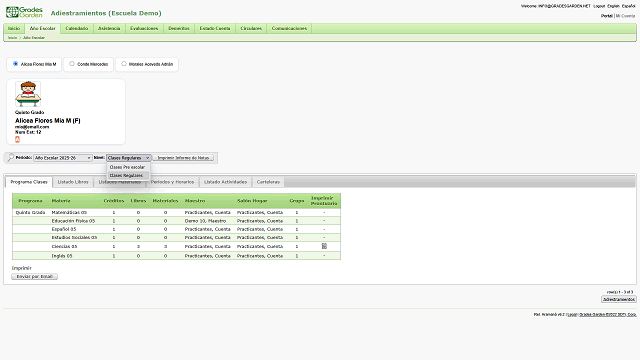
Task: Select student Morales Acevedo Adrián radio
Action: [124, 64]
